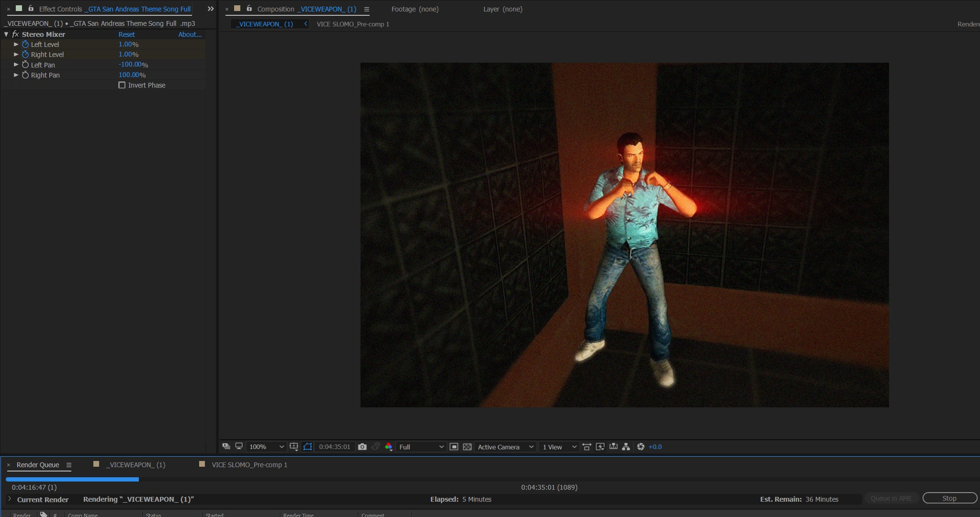Close the Render Queue panel
980x517 pixels.
[x=8, y=465]
